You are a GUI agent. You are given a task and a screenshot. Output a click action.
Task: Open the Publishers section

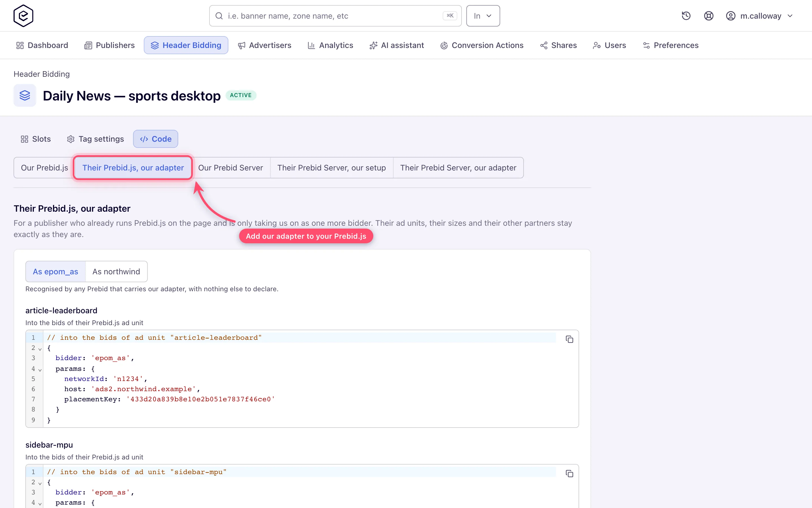[109, 45]
